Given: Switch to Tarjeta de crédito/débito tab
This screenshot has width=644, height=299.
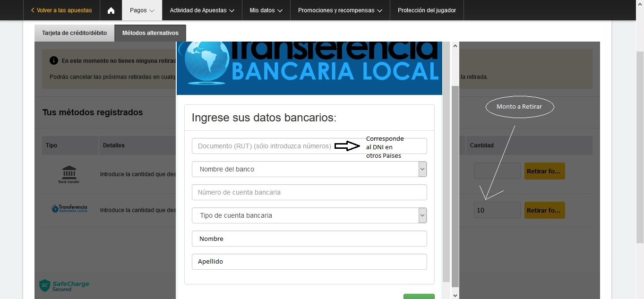Looking at the screenshot, I should tap(75, 33).
